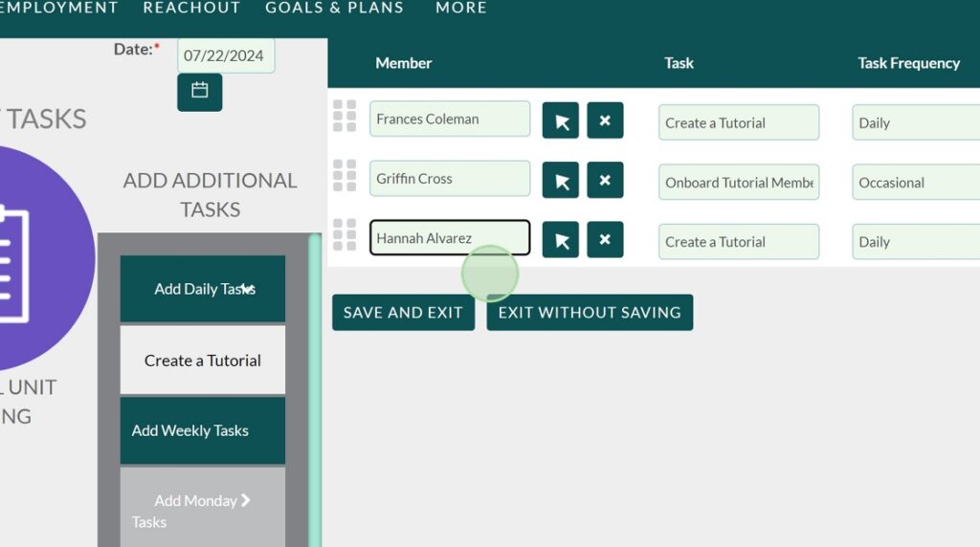The width and height of the screenshot is (980, 547).
Task: Click the Save and Exit button
Action: coord(403,313)
